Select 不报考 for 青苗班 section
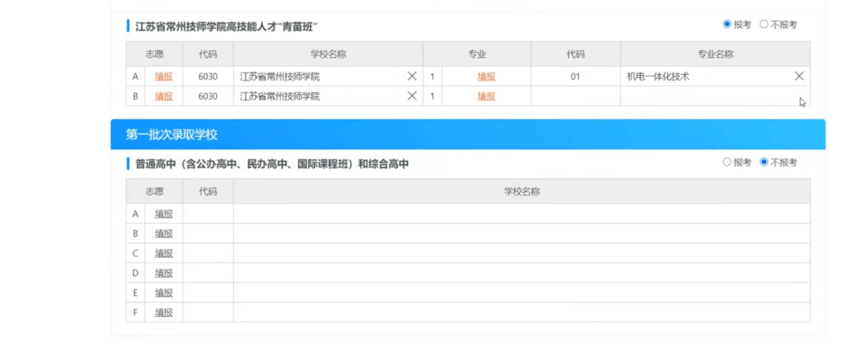Image resolution: width=868 pixels, height=346 pixels. coord(764,25)
